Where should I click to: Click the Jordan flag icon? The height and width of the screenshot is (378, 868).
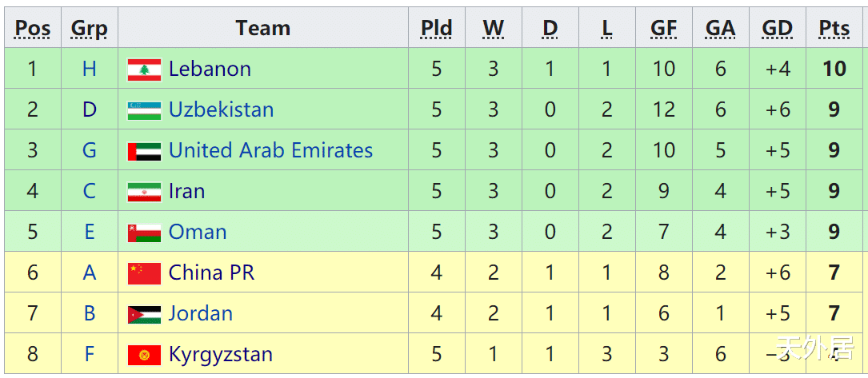tap(144, 314)
